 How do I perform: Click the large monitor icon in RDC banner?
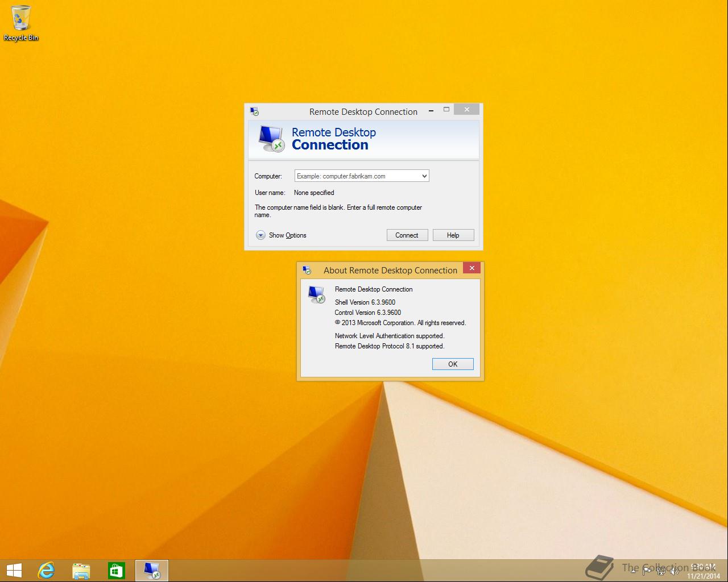point(271,139)
